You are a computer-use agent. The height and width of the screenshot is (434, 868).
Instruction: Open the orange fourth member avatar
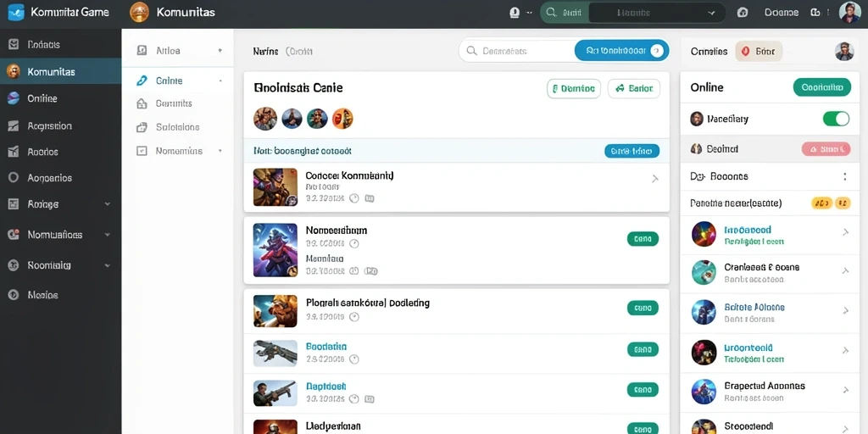pyautogui.click(x=342, y=119)
